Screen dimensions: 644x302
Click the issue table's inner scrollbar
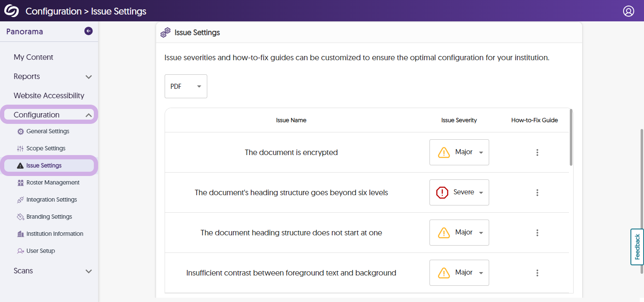pyautogui.click(x=571, y=138)
